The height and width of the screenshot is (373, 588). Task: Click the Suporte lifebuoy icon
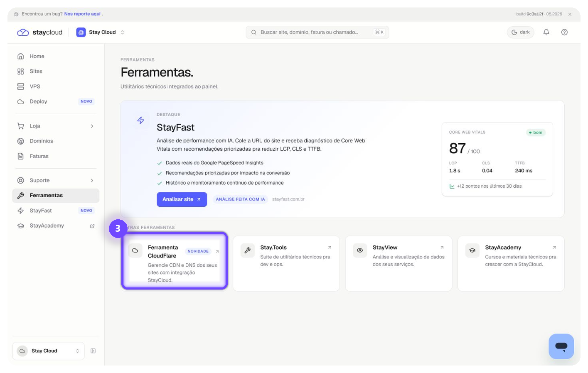point(20,180)
